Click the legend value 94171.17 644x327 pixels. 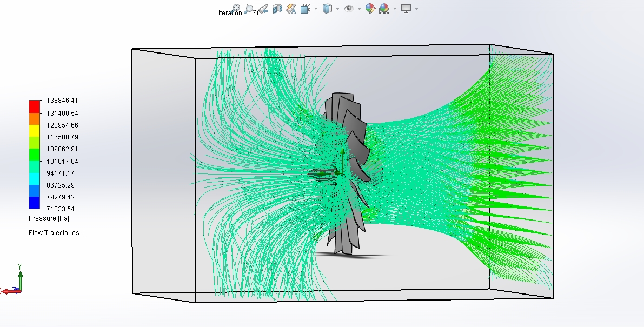click(61, 173)
